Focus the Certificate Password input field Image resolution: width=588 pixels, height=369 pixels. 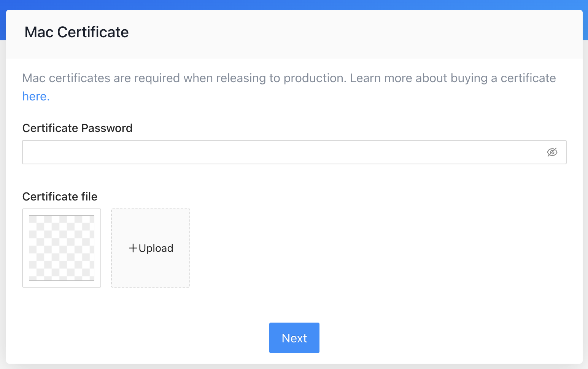(x=281, y=152)
